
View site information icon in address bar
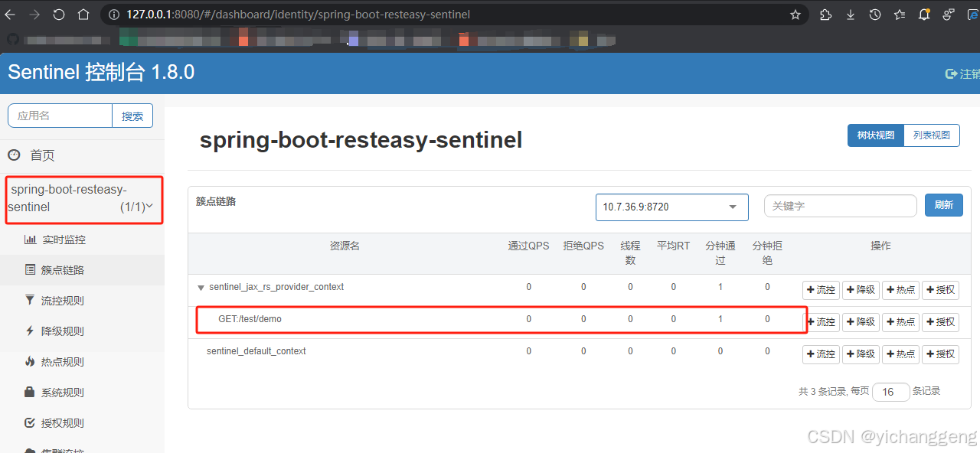coord(113,15)
